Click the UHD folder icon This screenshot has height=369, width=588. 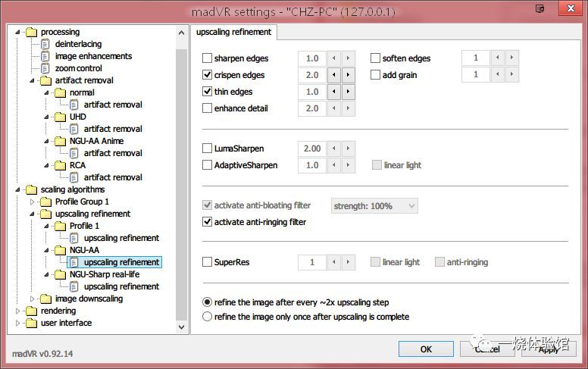60,117
